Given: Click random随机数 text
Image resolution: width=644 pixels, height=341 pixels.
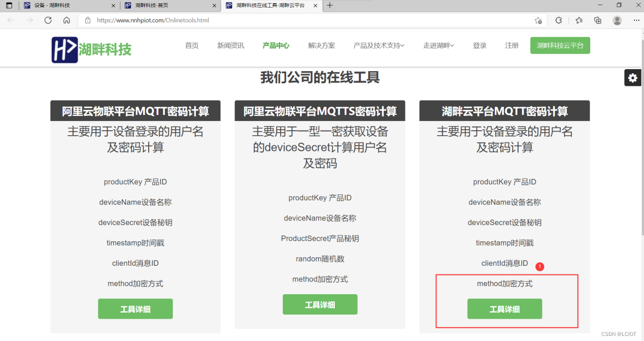Looking at the screenshot, I should [x=320, y=259].
